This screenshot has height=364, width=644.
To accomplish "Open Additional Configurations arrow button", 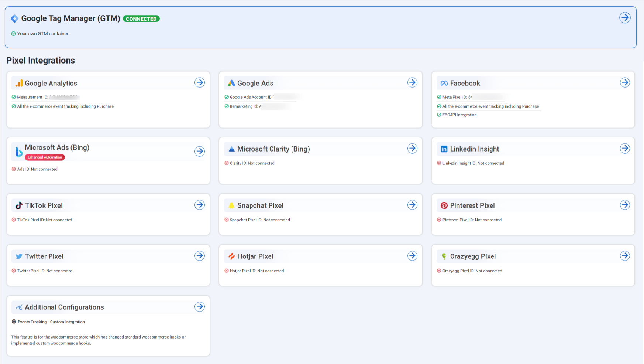I will pyautogui.click(x=200, y=307).
